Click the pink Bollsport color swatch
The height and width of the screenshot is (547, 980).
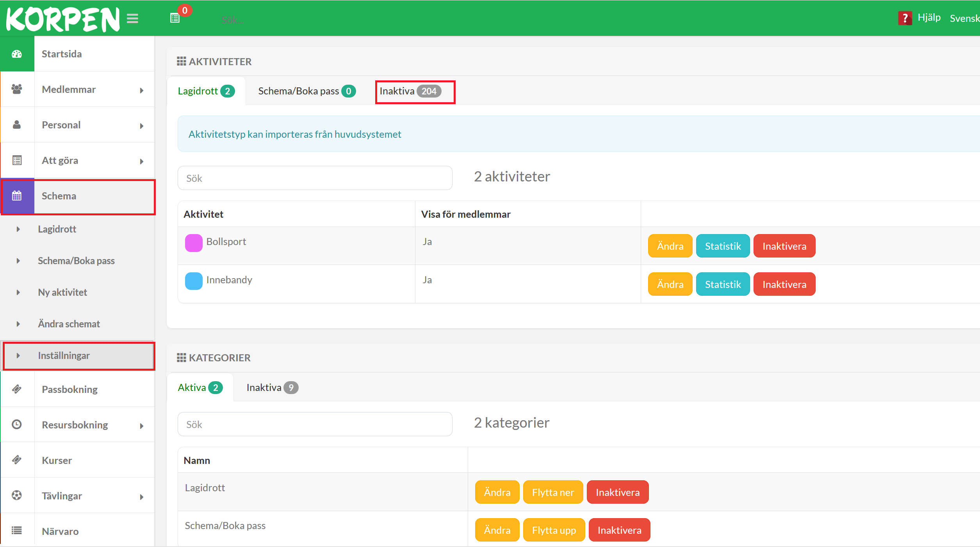194,243
